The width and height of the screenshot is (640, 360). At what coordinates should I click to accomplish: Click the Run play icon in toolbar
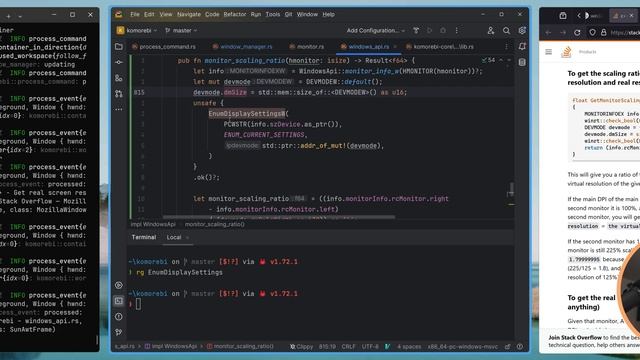429,31
